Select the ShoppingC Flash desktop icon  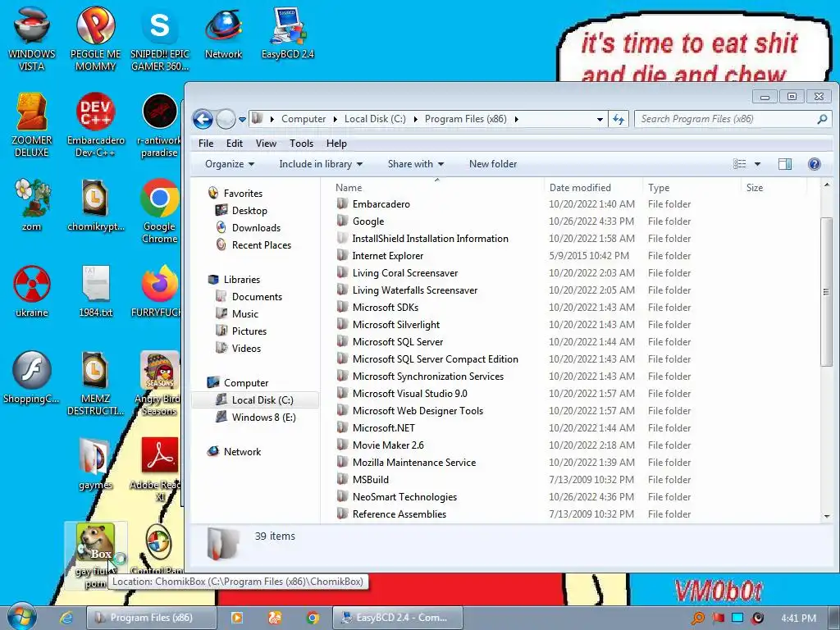click(x=32, y=377)
